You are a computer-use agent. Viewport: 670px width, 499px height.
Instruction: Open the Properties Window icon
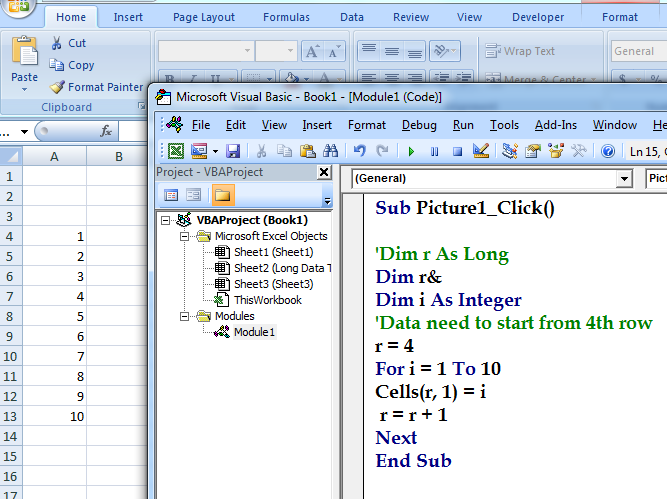[x=533, y=151]
